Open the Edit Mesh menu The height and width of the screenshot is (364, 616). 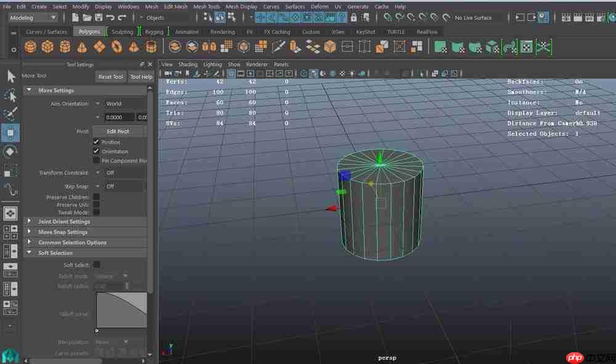tap(175, 7)
